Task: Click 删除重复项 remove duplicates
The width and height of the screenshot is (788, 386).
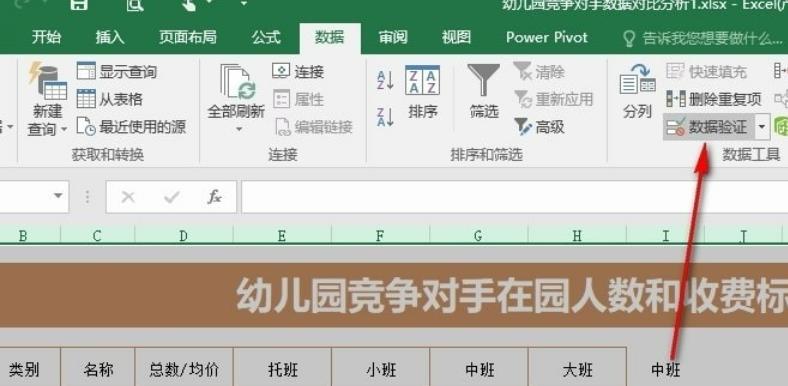Action: coord(714,99)
